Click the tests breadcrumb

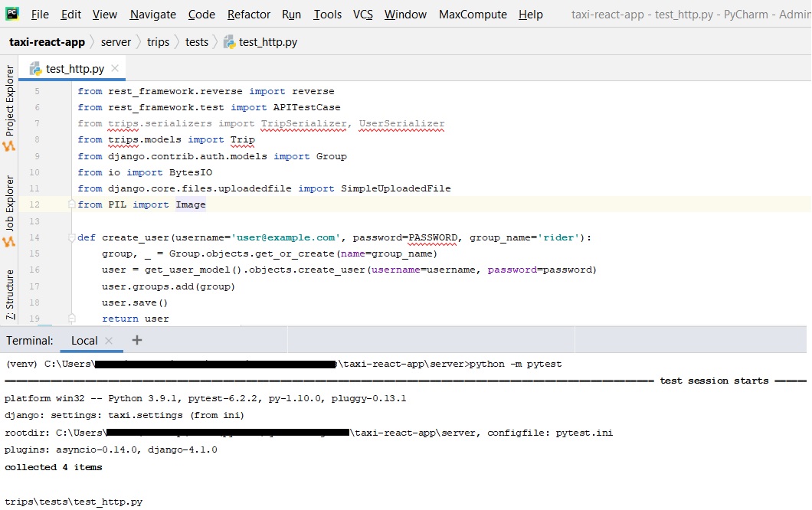click(x=197, y=42)
